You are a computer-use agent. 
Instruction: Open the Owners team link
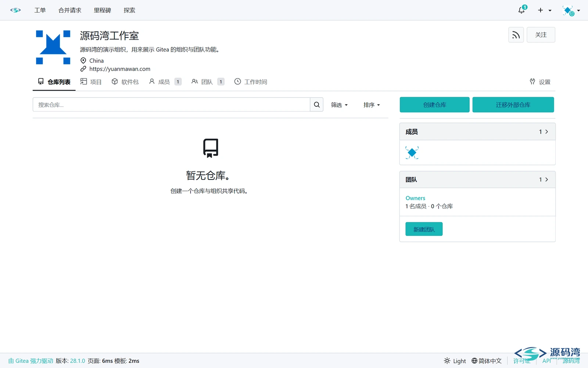click(415, 198)
